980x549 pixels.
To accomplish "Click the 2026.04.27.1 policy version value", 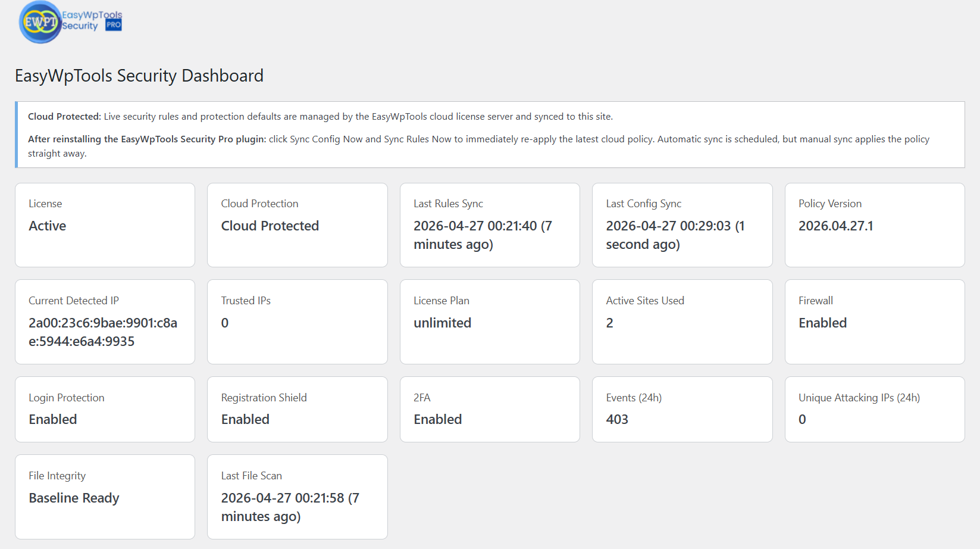I will pyautogui.click(x=836, y=226).
